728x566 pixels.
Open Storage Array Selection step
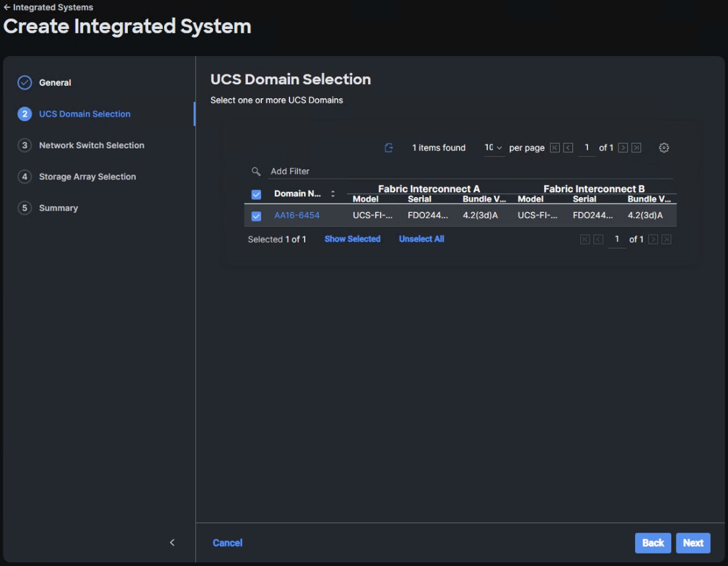tap(87, 177)
